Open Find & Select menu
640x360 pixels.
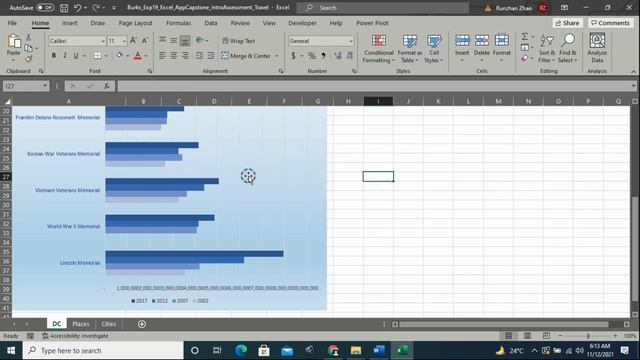pyautogui.click(x=567, y=49)
